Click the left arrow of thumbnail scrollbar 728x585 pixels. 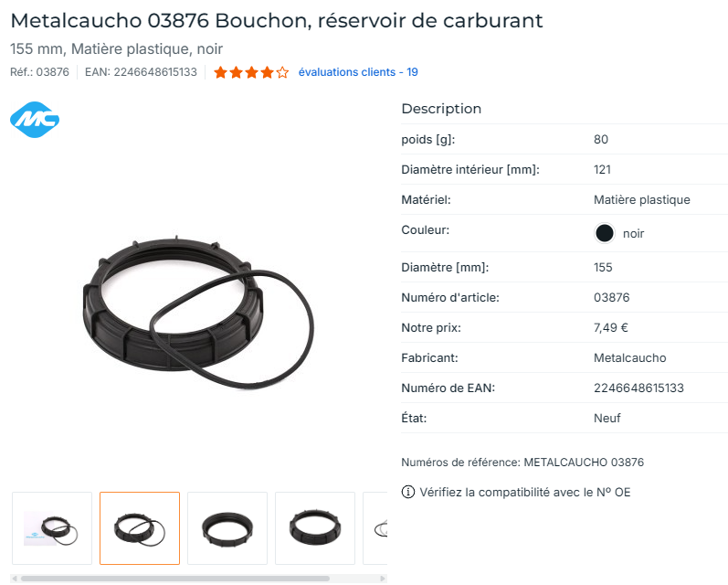click(15, 579)
